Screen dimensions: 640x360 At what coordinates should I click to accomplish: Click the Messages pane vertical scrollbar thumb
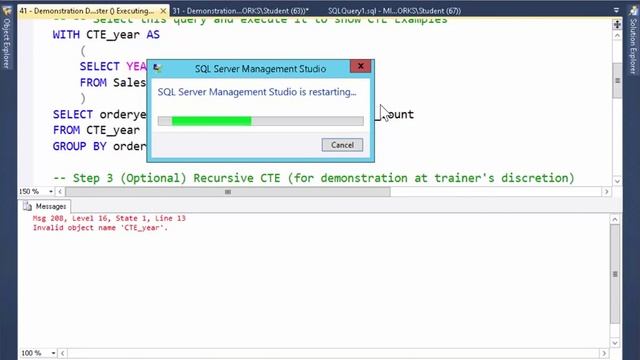615,274
